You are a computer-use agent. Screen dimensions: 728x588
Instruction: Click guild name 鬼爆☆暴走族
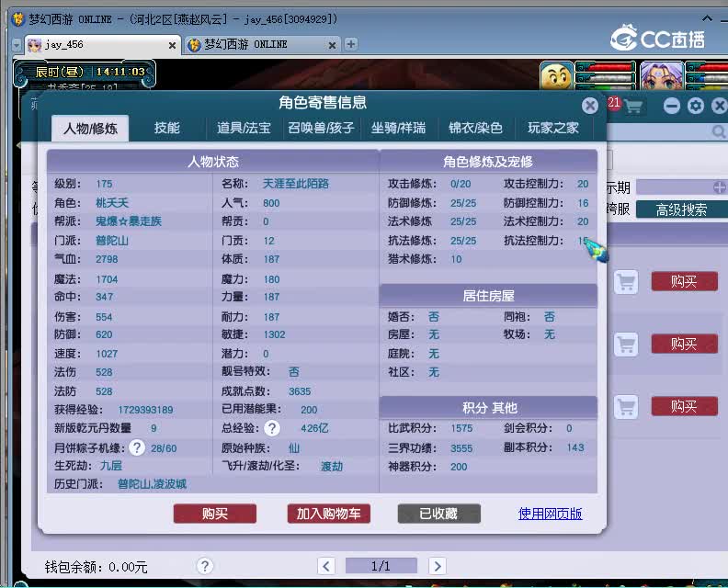(x=129, y=220)
